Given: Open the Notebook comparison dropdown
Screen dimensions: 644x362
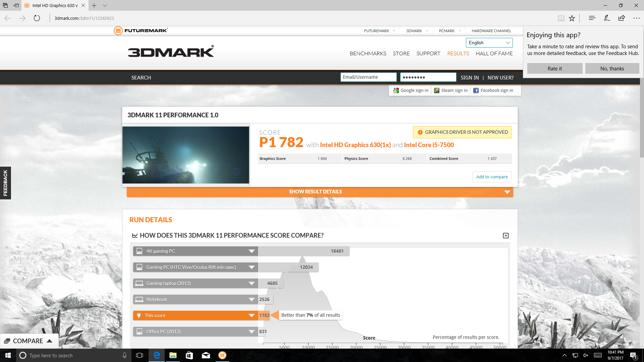Looking at the screenshot, I should coord(252,299).
